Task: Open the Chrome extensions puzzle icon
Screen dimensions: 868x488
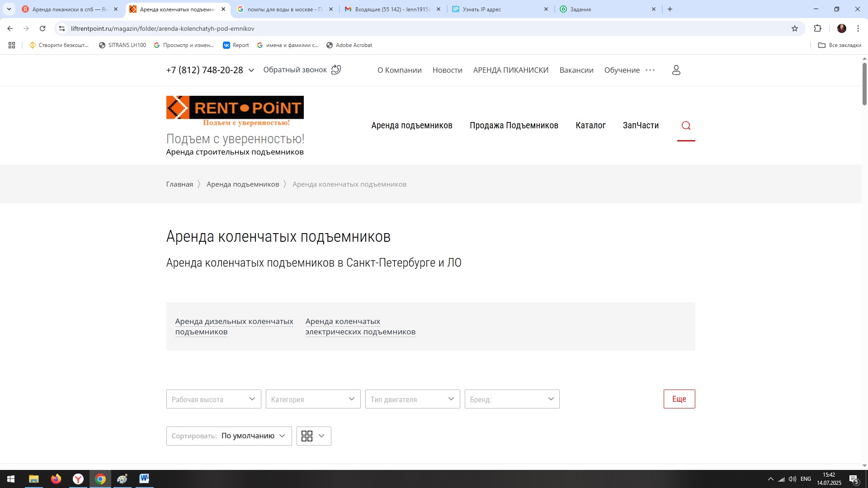Action: pyautogui.click(x=817, y=28)
